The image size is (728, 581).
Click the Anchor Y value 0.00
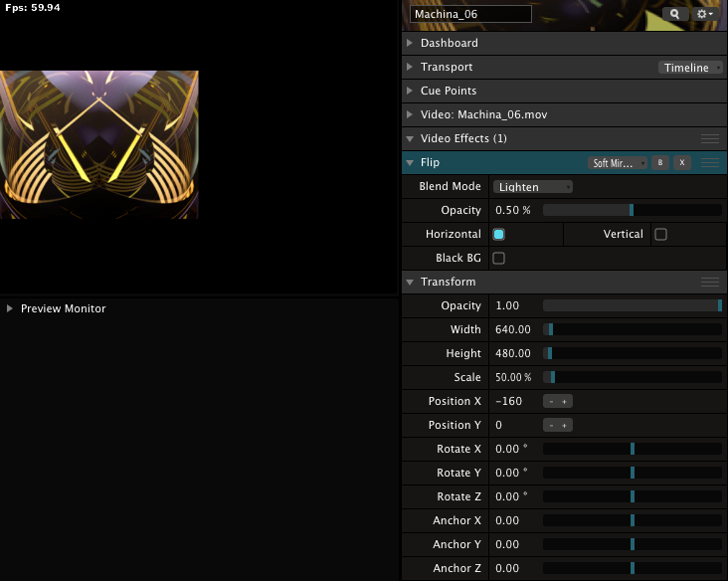point(507,544)
